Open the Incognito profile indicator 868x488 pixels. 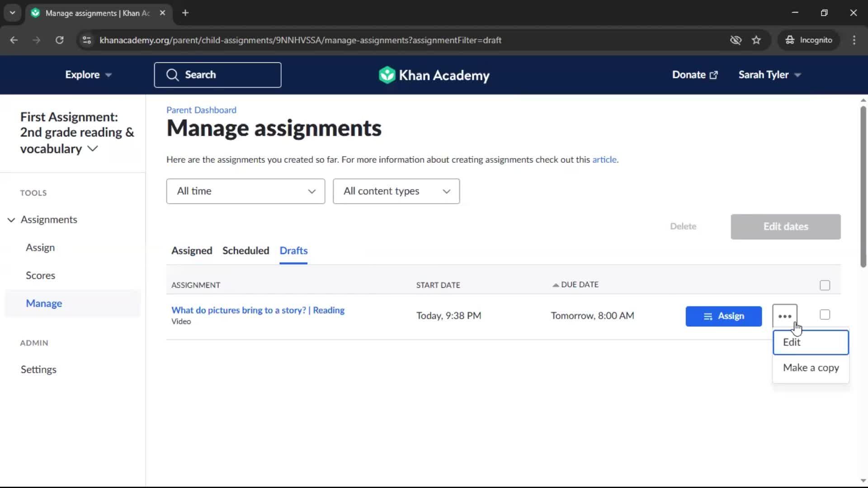pyautogui.click(x=809, y=40)
